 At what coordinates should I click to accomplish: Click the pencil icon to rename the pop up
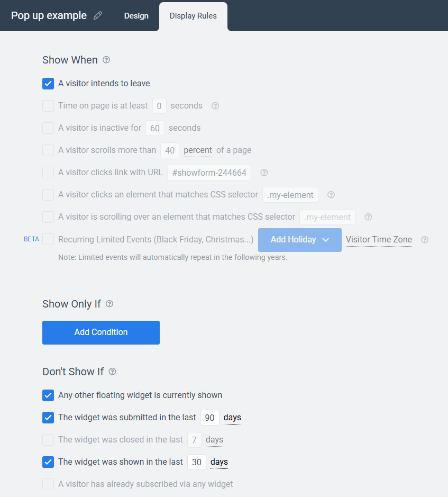click(98, 16)
